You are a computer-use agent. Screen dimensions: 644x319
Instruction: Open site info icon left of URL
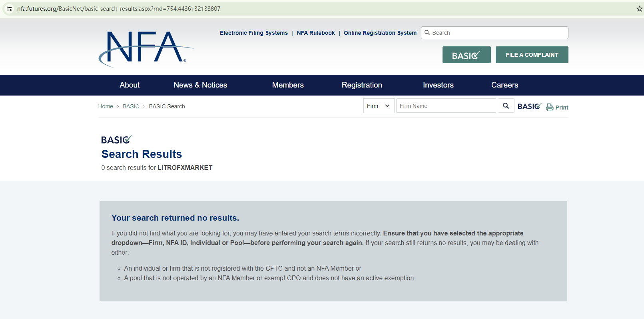(9, 9)
